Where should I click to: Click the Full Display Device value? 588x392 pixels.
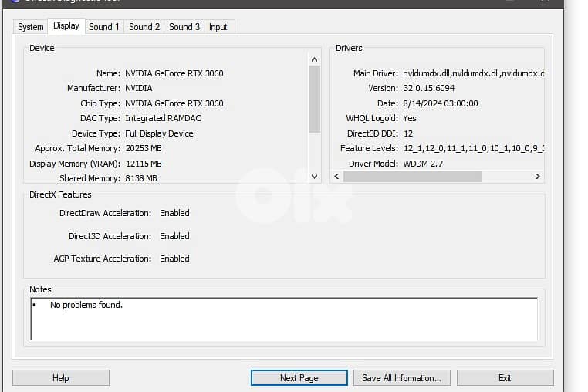(x=160, y=133)
